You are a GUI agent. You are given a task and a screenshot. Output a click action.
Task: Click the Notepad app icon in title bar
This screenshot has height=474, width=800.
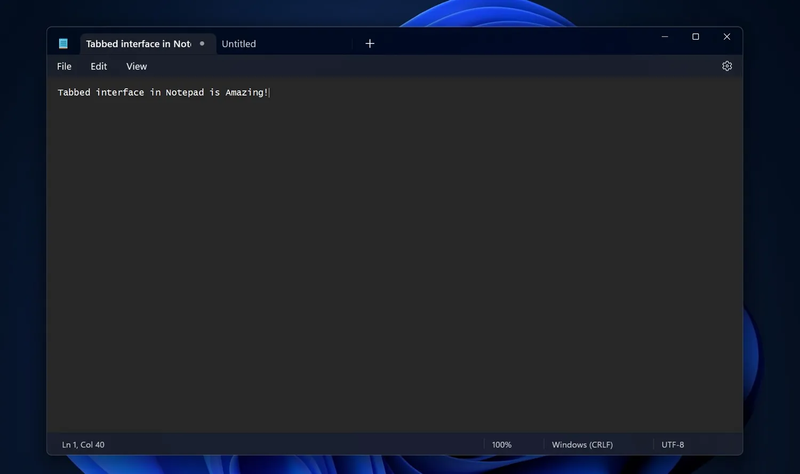(x=63, y=44)
